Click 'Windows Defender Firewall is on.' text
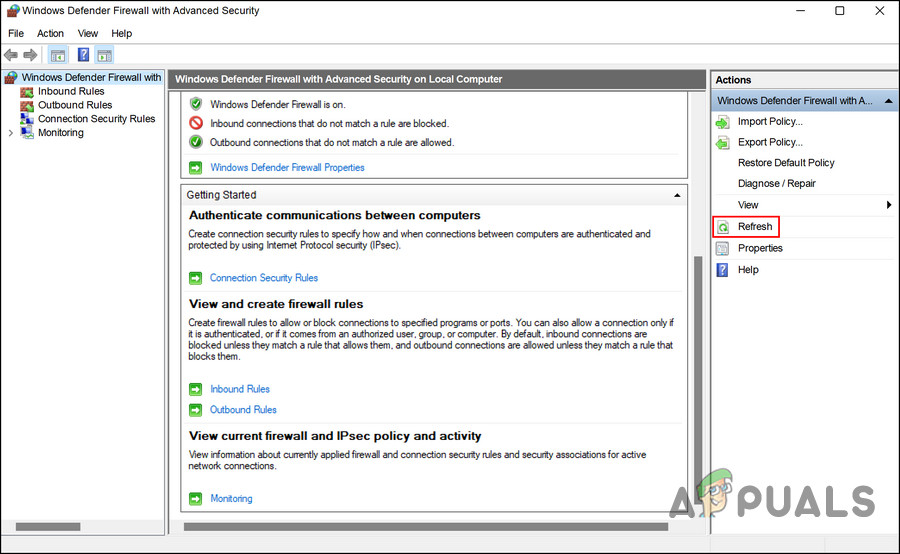Viewport: 900px width, 554px height. pyautogui.click(x=278, y=104)
